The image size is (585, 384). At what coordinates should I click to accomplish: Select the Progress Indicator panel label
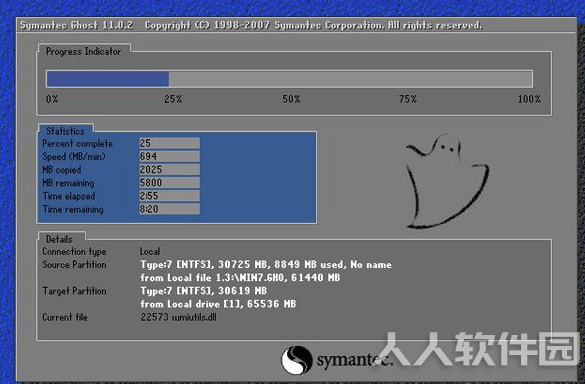pos(83,51)
